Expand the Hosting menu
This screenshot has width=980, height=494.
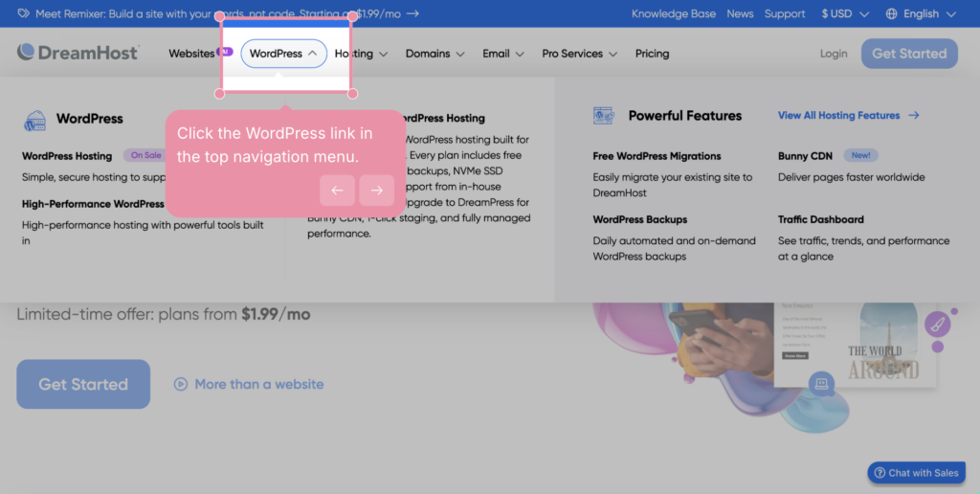361,54
